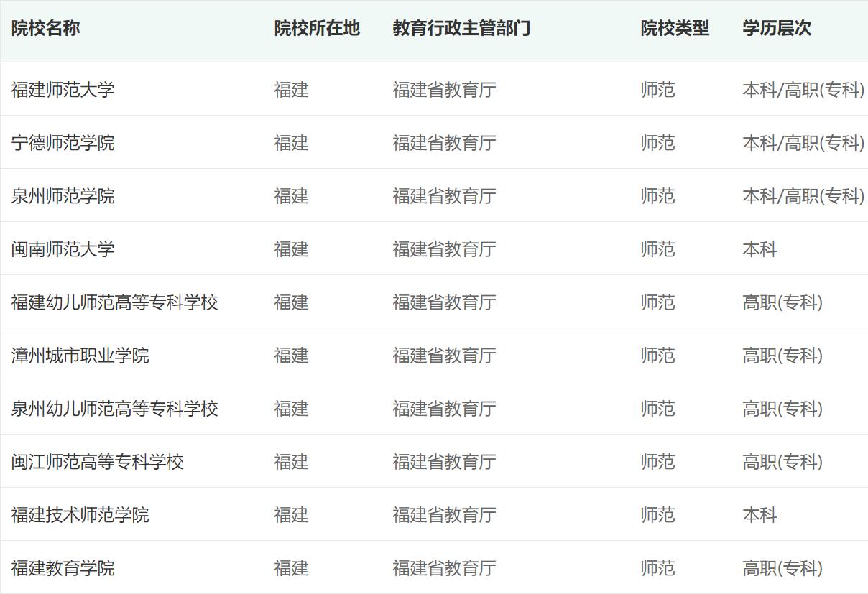Click the 院校名称 column header
Image resolution: width=868 pixels, height=594 pixels.
click(x=45, y=29)
